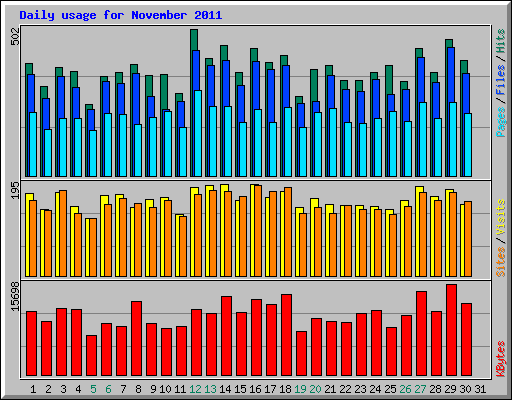Select day label 16 on the x-axis
The height and width of the screenshot is (400, 512).
pyautogui.click(x=255, y=389)
